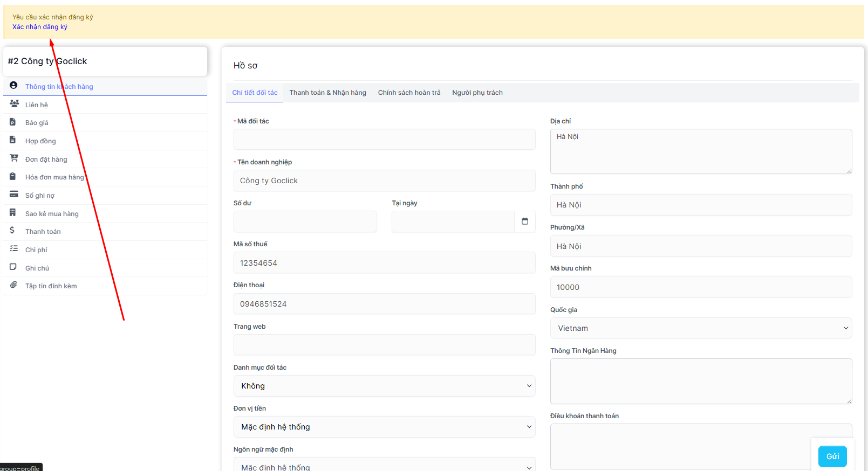
Task: Open Báo giá in the sidebar
Action: coord(37,123)
